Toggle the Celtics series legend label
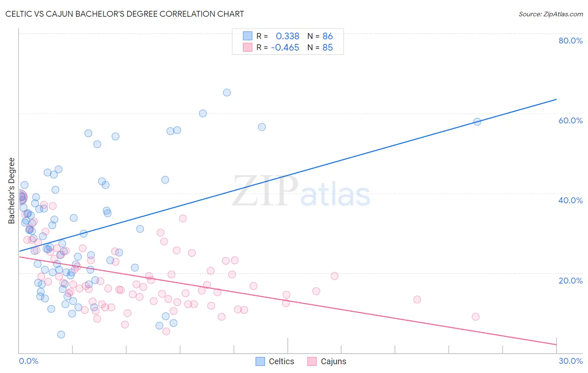Image resolution: width=588 pixels, height=373 pixels. (x=281, y=361)
